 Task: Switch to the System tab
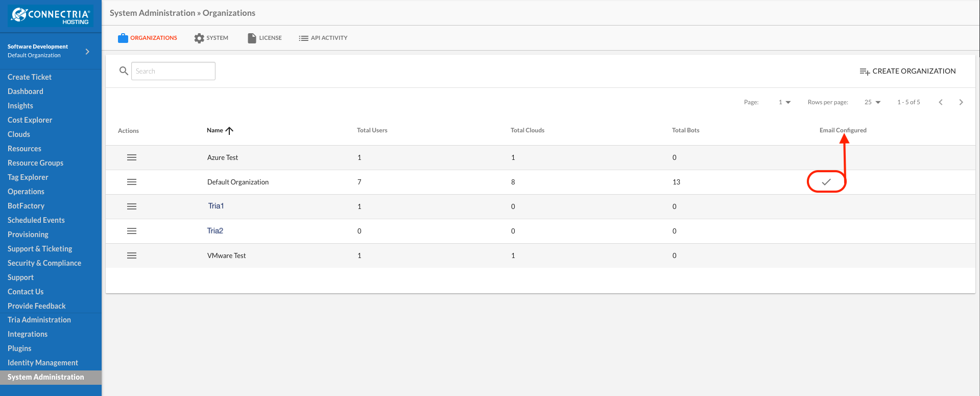(x=211, y=38)
